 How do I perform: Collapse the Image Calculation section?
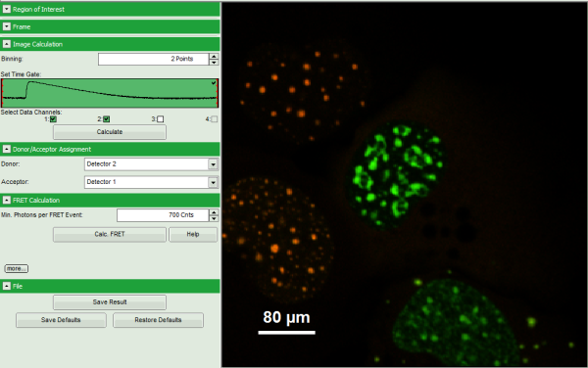point(7,44)
